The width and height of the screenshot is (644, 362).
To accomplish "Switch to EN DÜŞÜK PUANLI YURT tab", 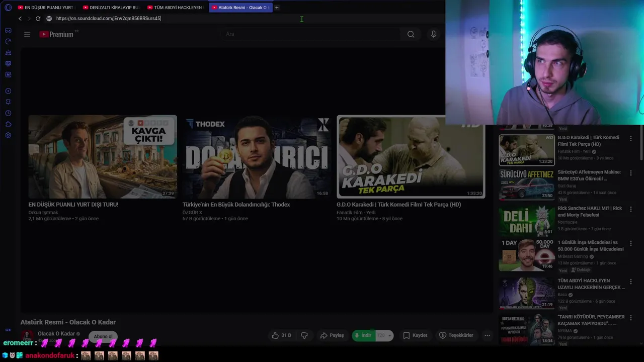I will coord(46,8).
